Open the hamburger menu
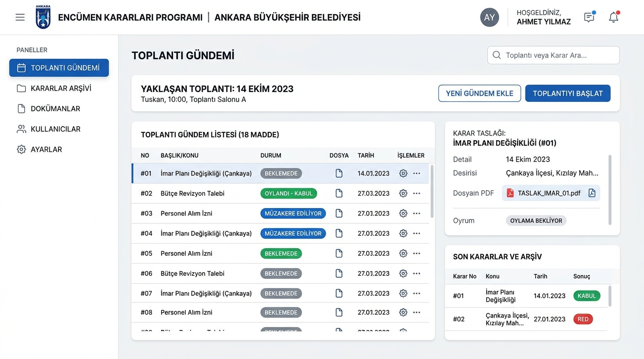Viewport: 644px width, 359px height. coord(20,17)
